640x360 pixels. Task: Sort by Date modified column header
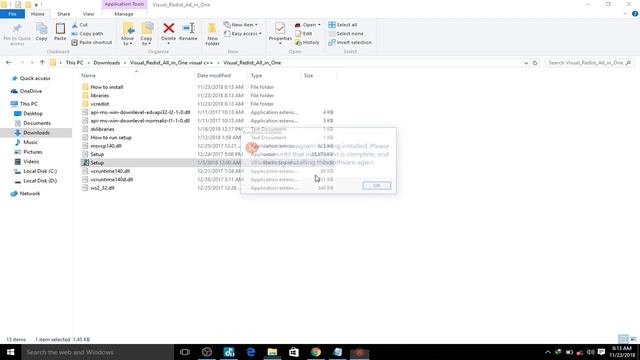pyautogui.click(x=214, y=76)
